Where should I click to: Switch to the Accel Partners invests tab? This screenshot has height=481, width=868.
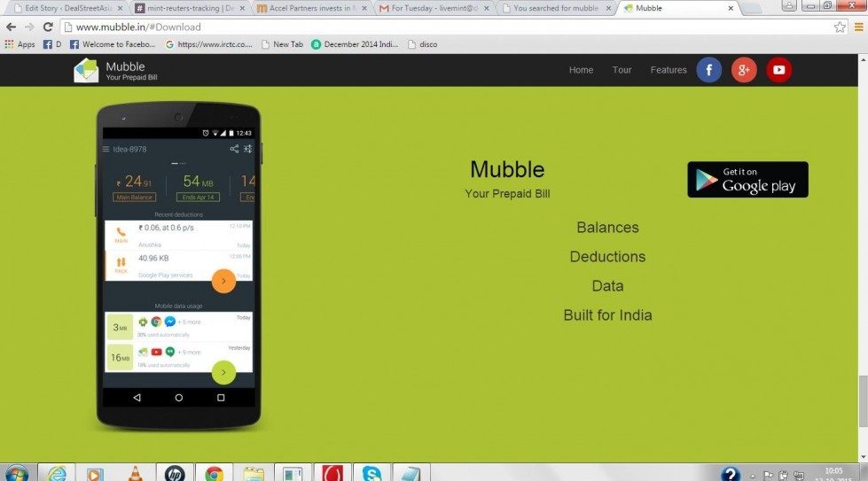[306, 8]
